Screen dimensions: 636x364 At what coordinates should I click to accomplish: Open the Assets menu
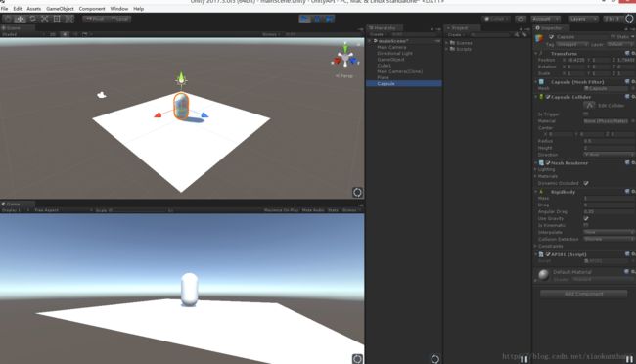[x=34, y=9]
